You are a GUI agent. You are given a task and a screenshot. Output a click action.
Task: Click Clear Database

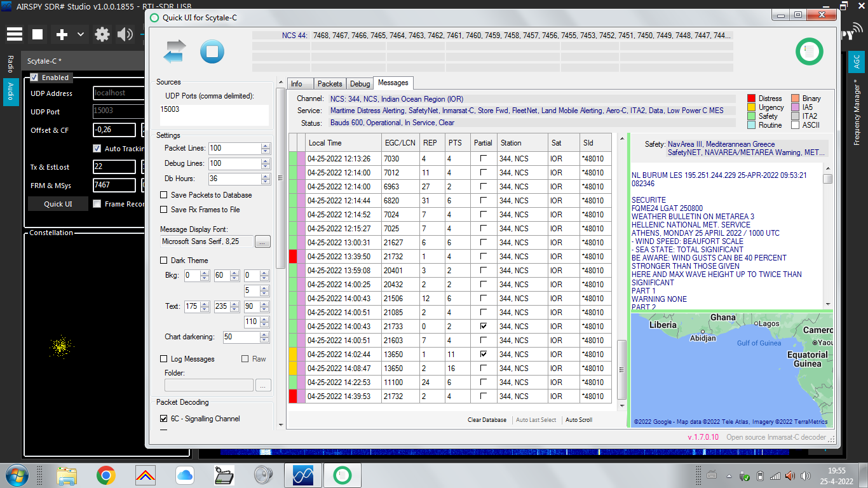coord(487,420)
